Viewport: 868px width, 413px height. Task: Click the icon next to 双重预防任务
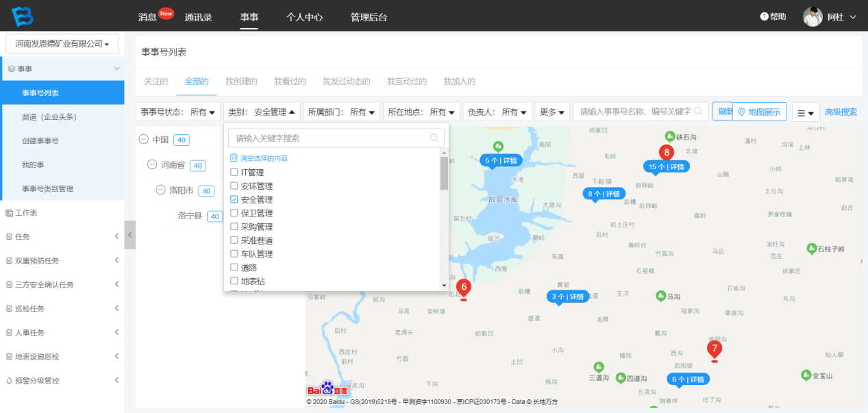(9, 261)
